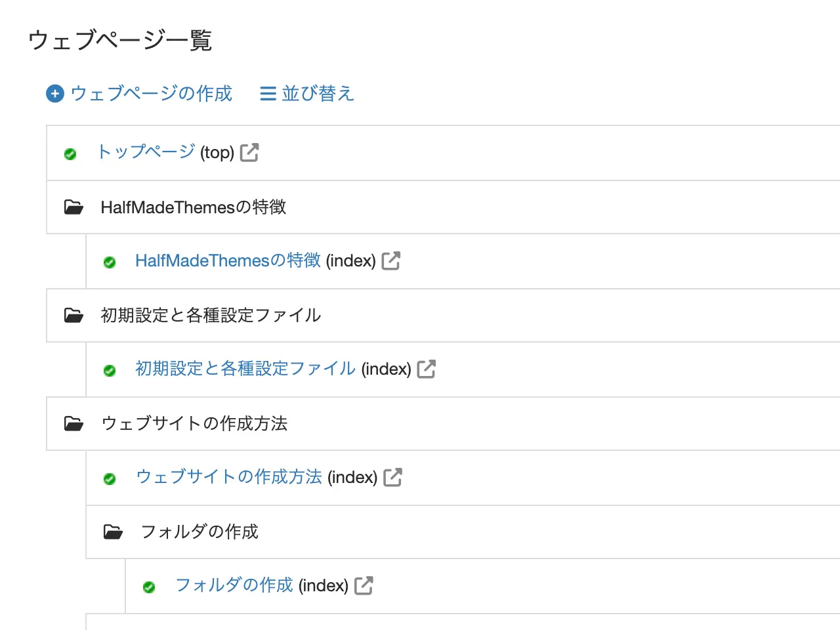Click green status check for トップページ
Image resolution: width=840 pixels, height=630 pixels.
[70, 154]
